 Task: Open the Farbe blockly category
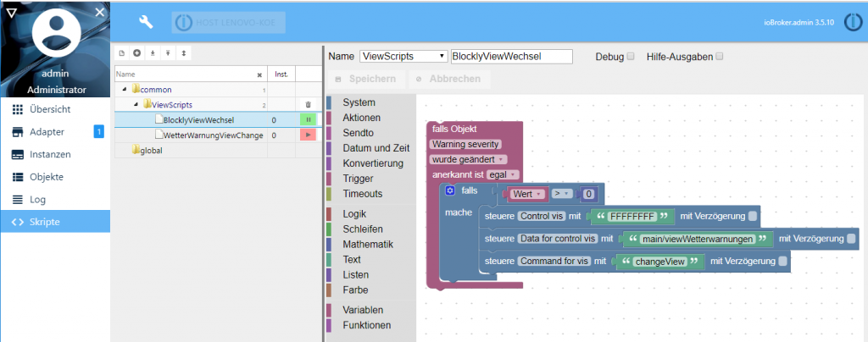pos(357,290)
